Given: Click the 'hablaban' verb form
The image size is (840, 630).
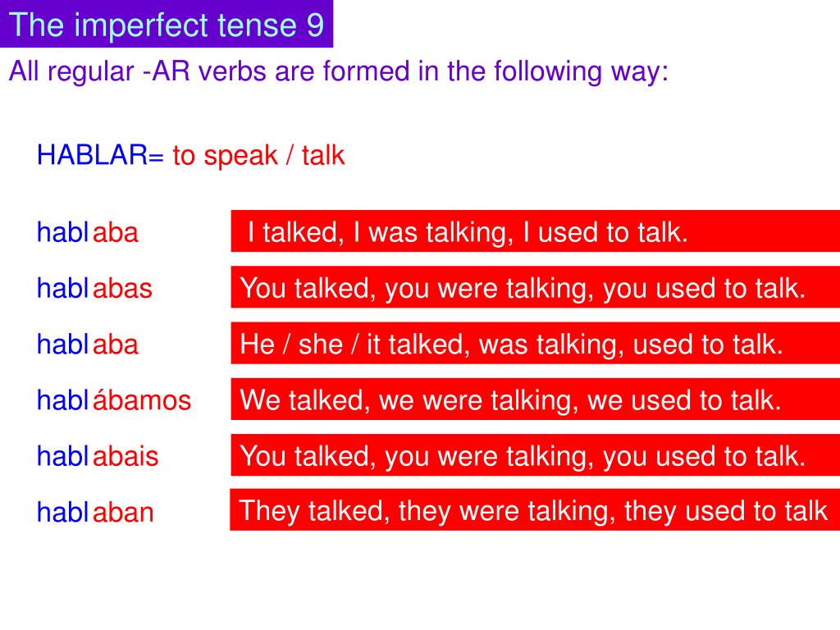Looking at the screenshot, I should [95, 512].
